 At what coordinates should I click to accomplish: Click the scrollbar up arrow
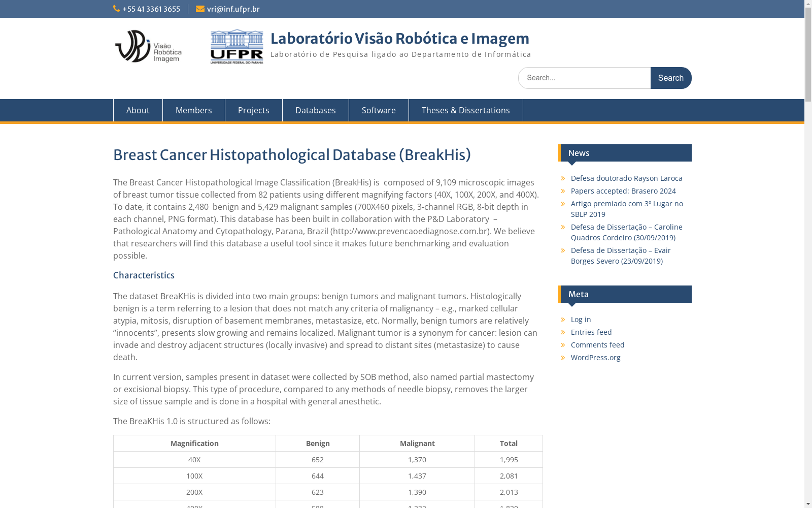point(808,4)
